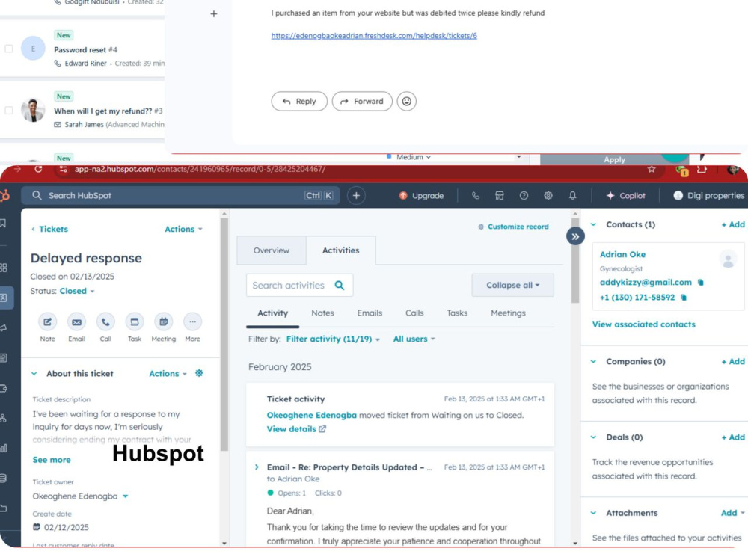
Task: Change ticket owner Okeoghene Edenogba dropdown
Action: (x=80, y=496)
